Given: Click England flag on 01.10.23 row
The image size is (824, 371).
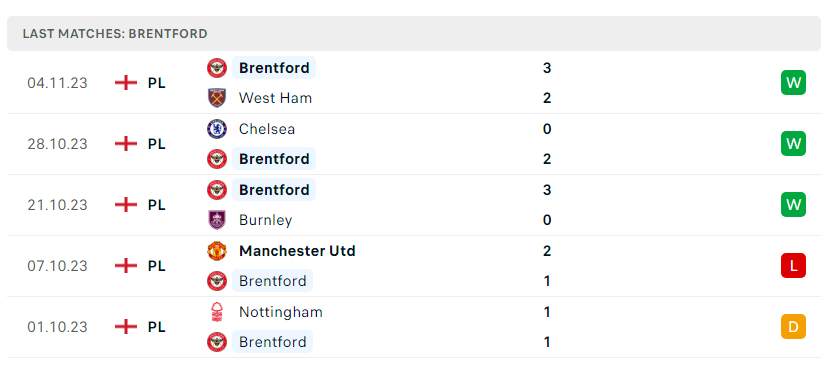Looking at the screenshot, I should tap(126, 327).
